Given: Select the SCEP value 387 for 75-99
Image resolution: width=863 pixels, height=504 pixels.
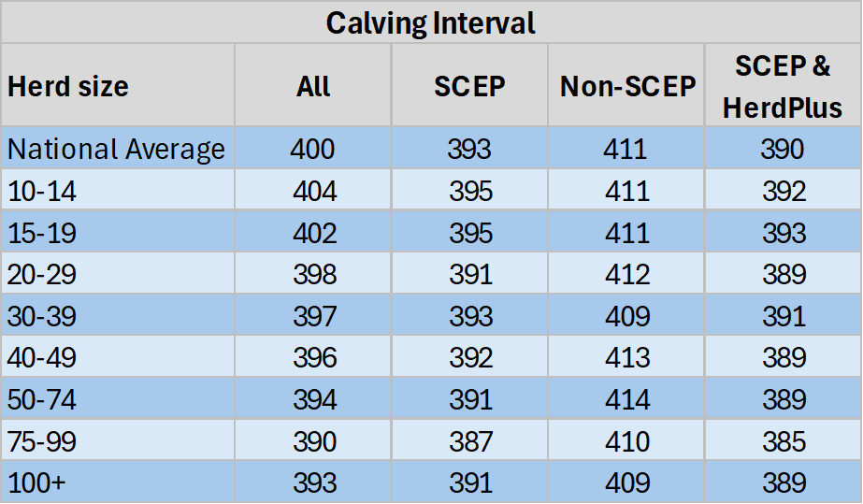Looking at the screenshot, I should click(x=469, y=440).
